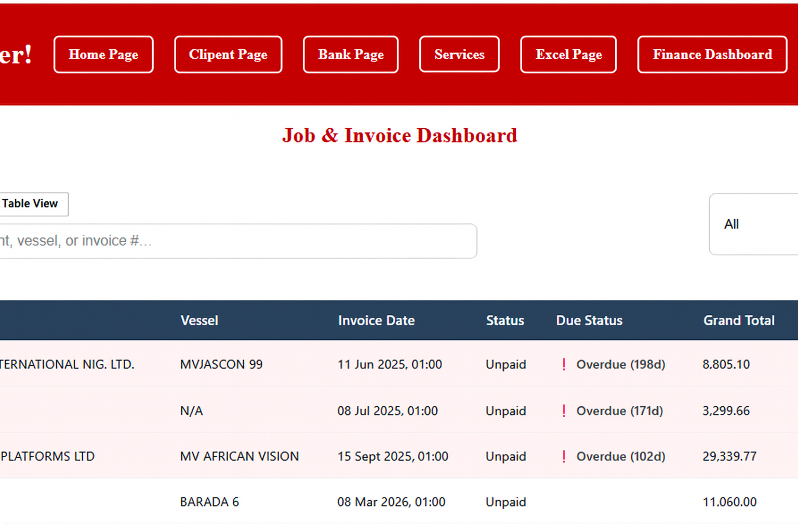Open the Bank Page

[351, 55]
